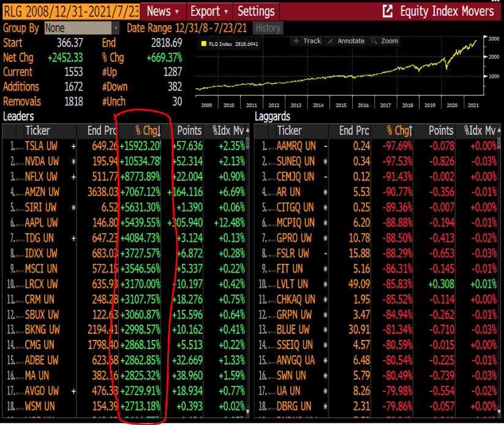Click the SUNEQ UN ticker
Viewport: 504px width, 425px height.
(x=295, y=161)
